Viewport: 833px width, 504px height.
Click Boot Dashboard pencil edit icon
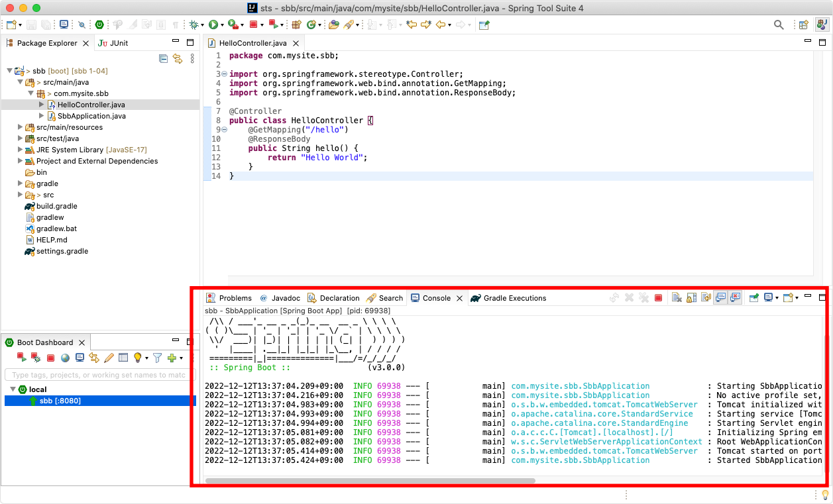[x=109, y=358]
